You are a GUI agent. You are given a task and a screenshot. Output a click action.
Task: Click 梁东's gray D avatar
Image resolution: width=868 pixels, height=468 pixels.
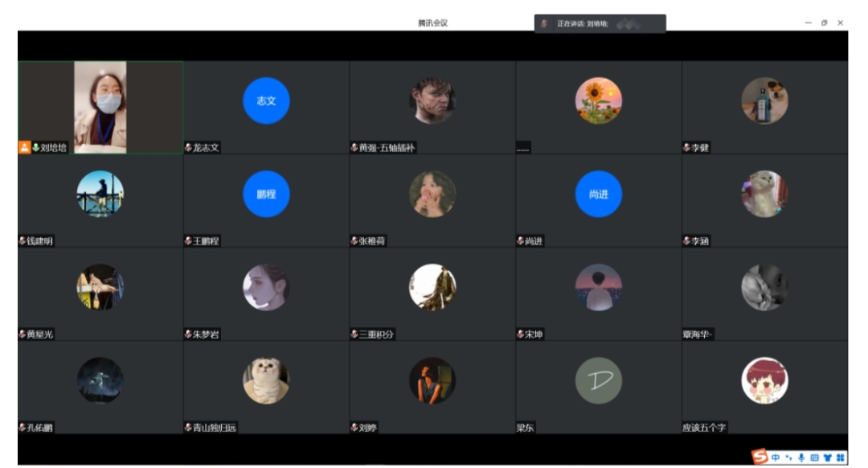[598, 380]
